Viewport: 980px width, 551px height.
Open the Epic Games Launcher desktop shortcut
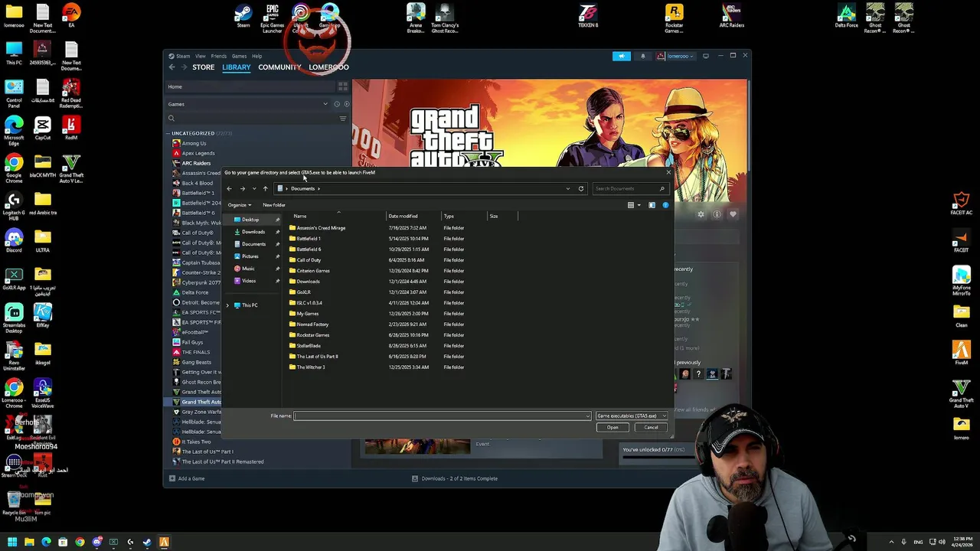pos(273,18)
